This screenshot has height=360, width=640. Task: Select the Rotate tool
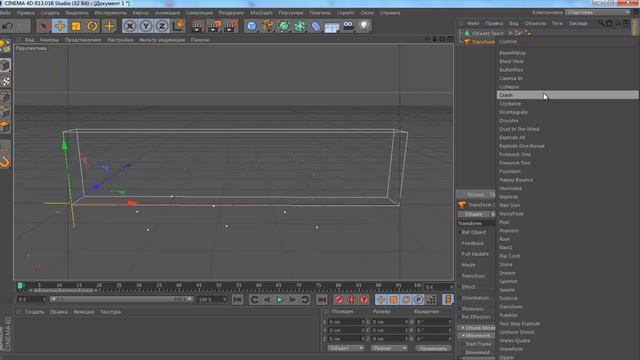click(x=93, y=26)
